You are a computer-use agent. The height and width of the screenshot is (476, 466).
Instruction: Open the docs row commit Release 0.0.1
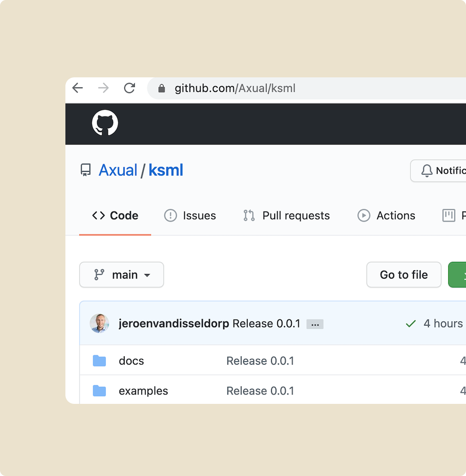(260, 361)
